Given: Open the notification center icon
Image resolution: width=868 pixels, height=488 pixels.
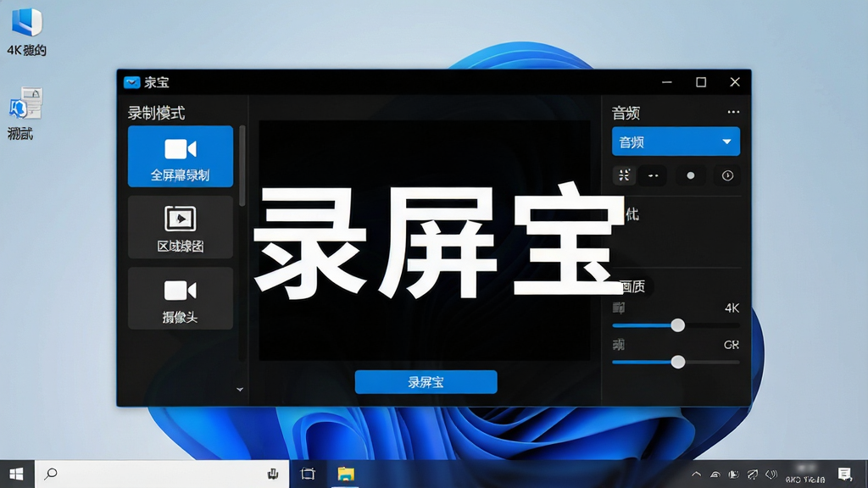Looking at the screenshot, I should click(x=844, y=474).
